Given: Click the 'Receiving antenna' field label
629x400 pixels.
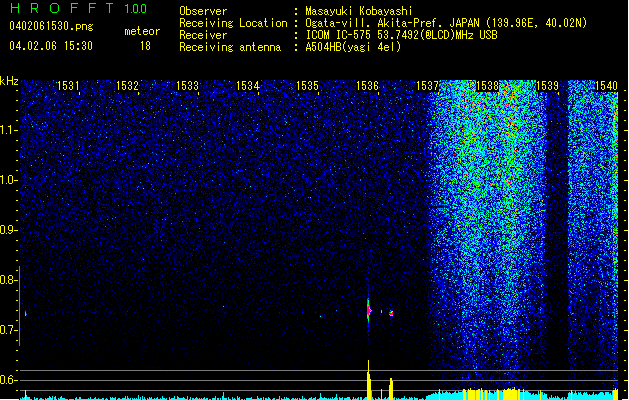Looking at the screenshot, I should (230, 47).
